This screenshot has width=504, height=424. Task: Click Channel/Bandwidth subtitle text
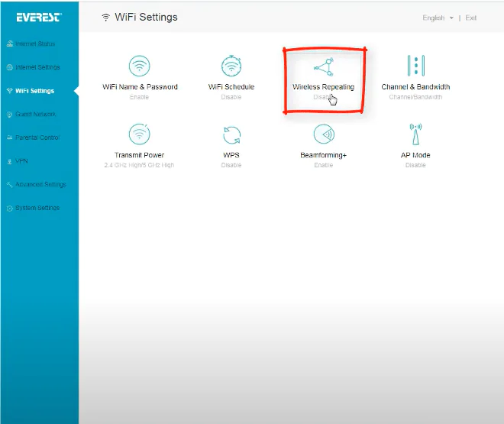[x=415, y=97]
